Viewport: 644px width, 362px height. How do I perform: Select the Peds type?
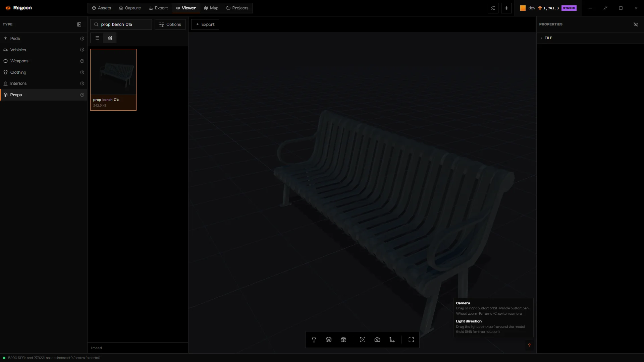(44, 39)
